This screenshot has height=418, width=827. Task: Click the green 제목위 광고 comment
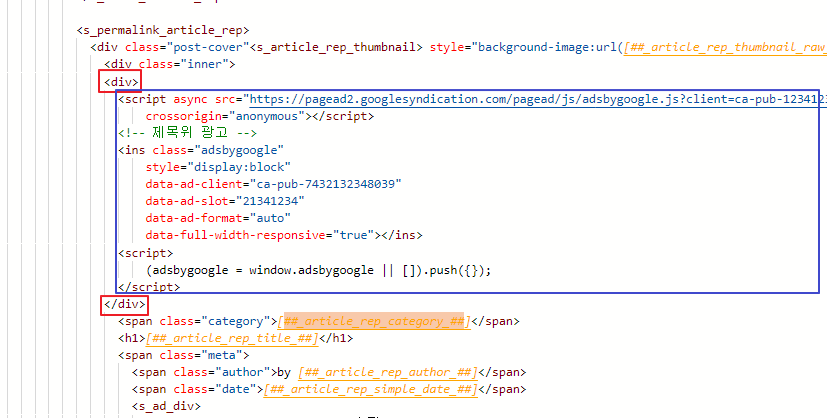(187, 133)
